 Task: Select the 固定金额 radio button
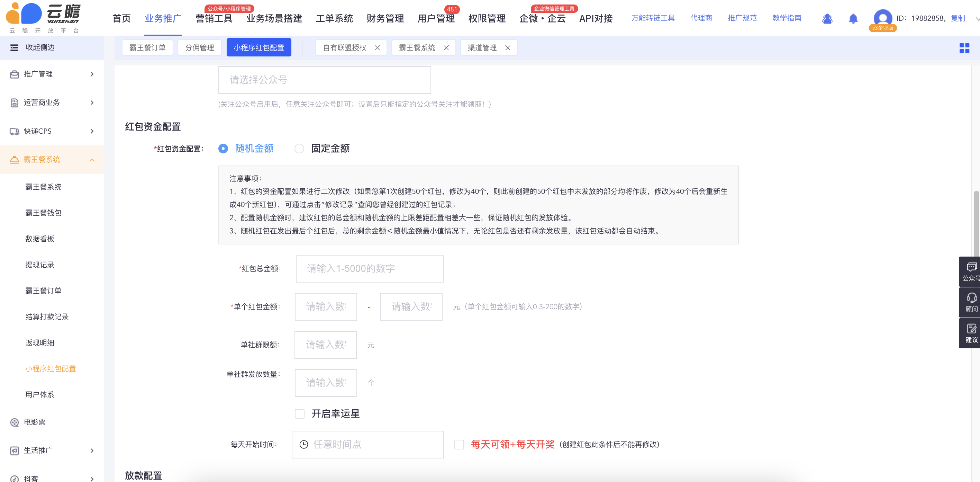click(x=299, y=149)
